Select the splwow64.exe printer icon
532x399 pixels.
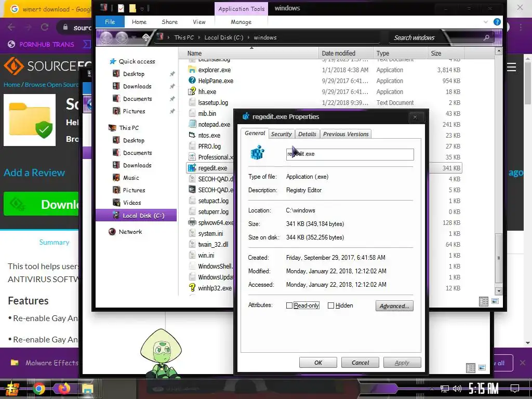[x=192, y=222]
